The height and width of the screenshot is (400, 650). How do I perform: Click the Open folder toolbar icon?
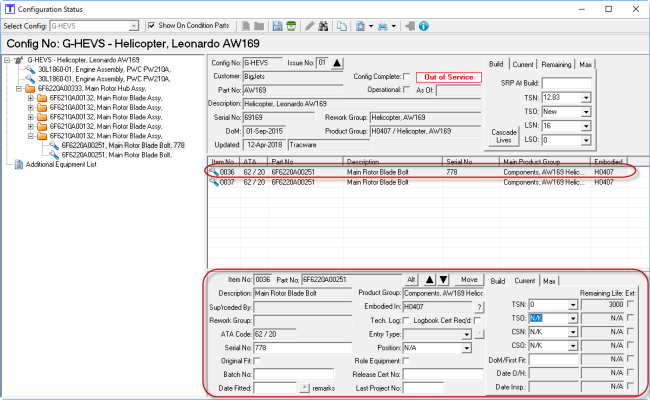click(259, 26)
